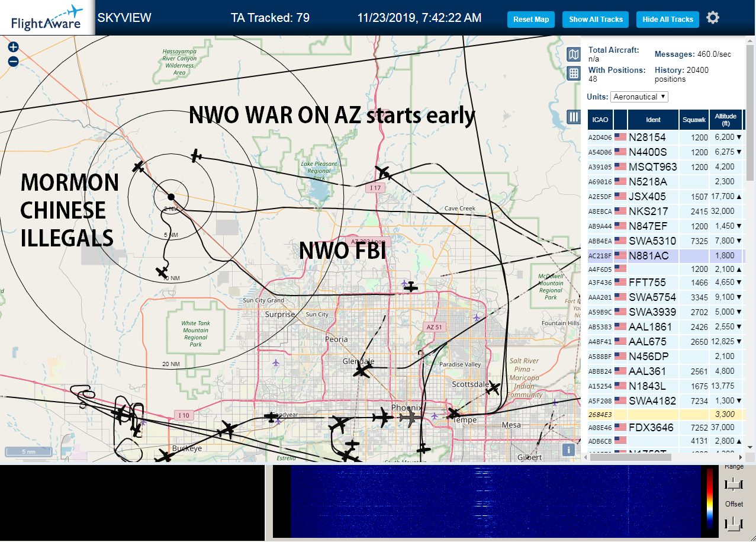Toggle sidebar with the columns icon
The height and width of the screenshot is (542, 756).
[573, 117]
